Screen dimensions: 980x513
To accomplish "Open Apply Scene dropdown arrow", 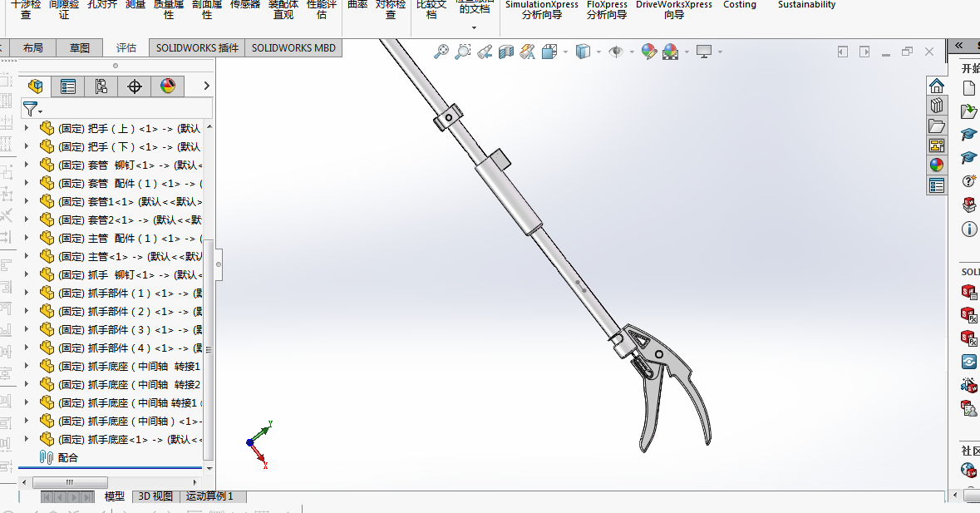I will click(x=687, y=52).
